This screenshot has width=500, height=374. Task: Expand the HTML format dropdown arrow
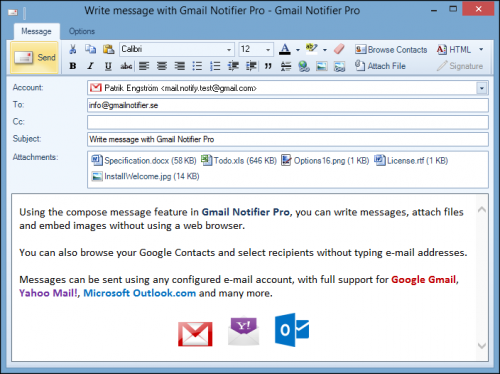(x=481, y=49)
